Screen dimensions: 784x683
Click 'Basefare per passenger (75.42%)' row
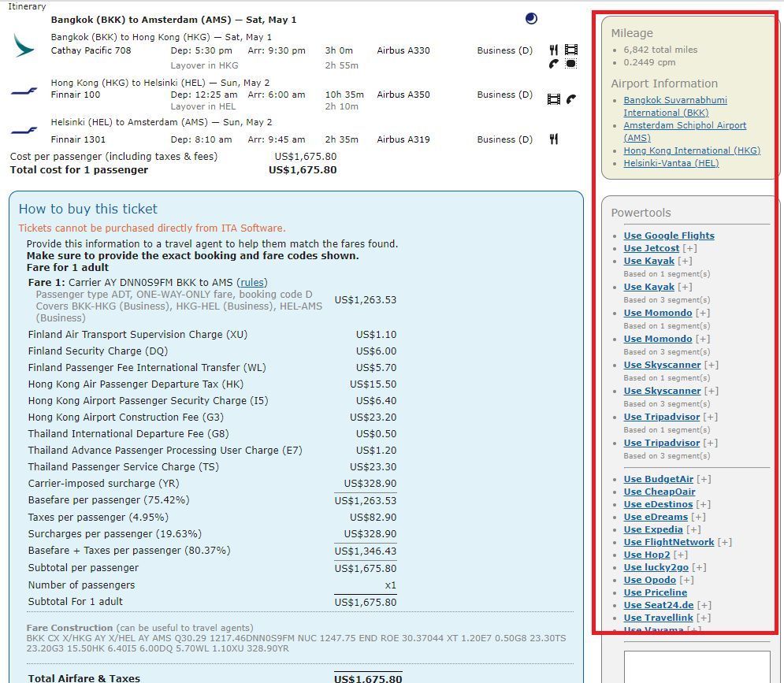tap(212, 500)
